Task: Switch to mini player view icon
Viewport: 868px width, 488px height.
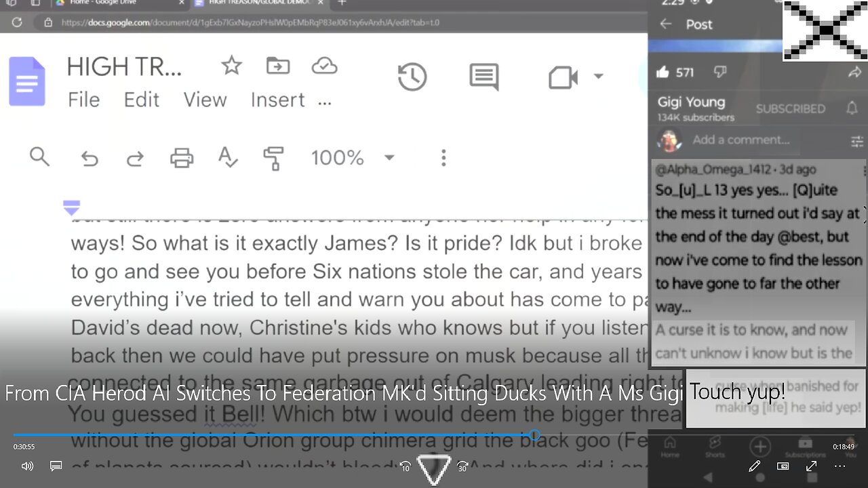Action: coord(783,466)
